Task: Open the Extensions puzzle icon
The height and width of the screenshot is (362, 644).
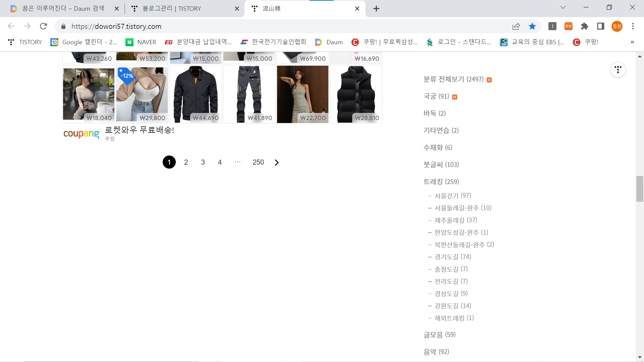Action: click(585, 26)
